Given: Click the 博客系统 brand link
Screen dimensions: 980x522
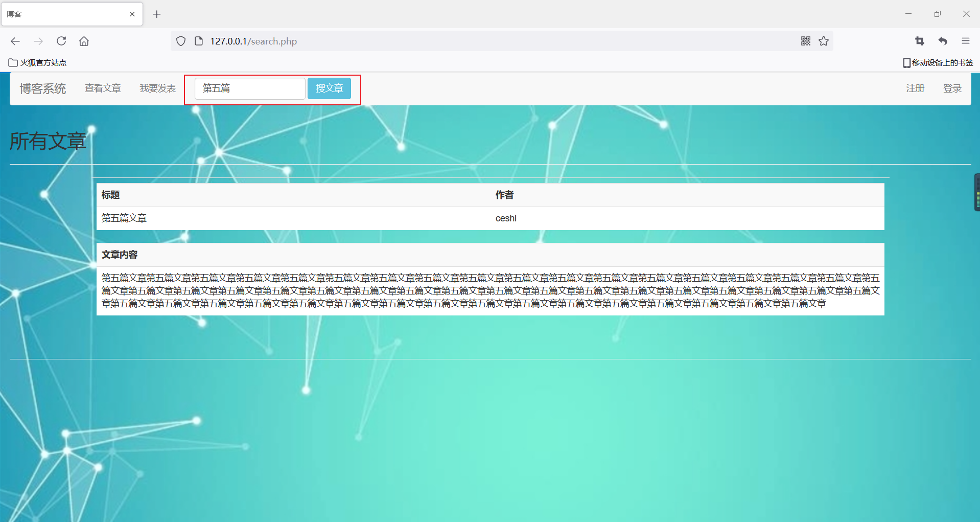Looking at the screenshot, I should point(43,88).
